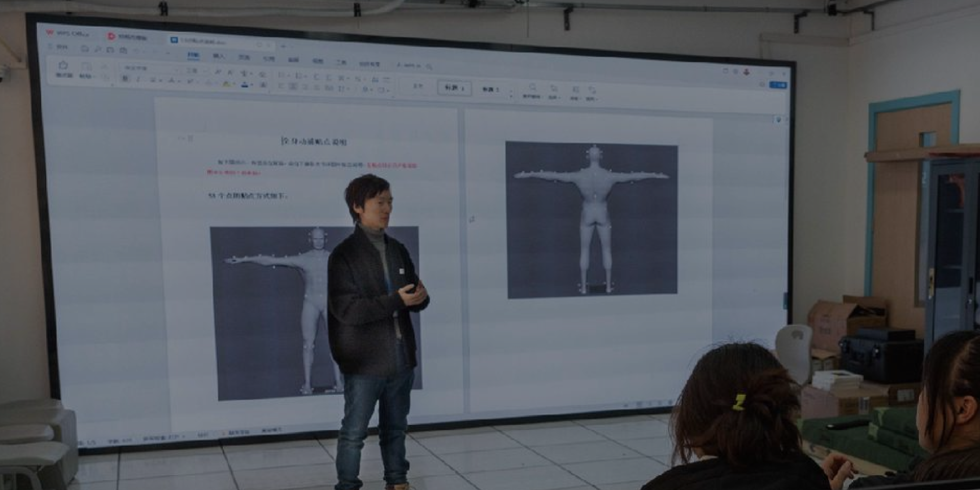Click the yellow text highlight color swatch
This screenshot has width=980, height=490.
(x=226, y=84)
